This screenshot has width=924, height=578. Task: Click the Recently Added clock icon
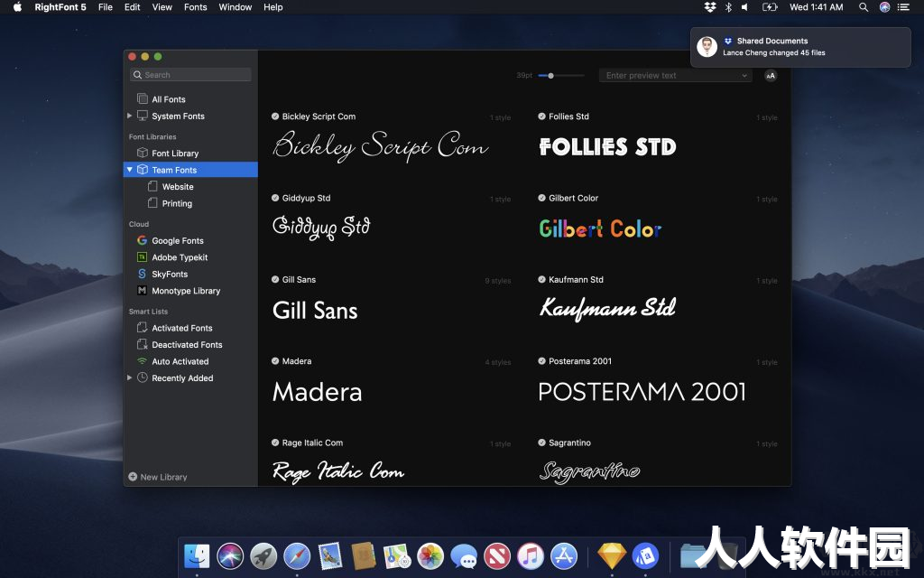click(142, 378)
